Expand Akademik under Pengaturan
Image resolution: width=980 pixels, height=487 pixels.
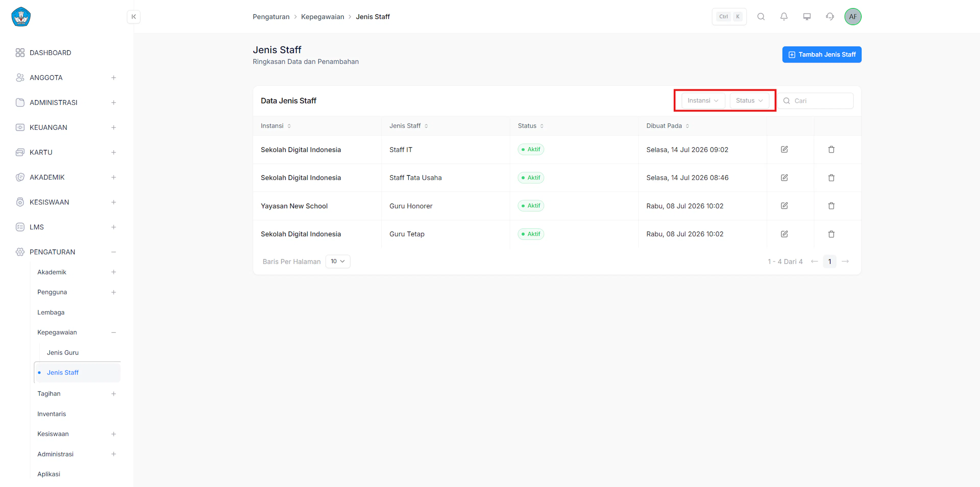point(113,272)
